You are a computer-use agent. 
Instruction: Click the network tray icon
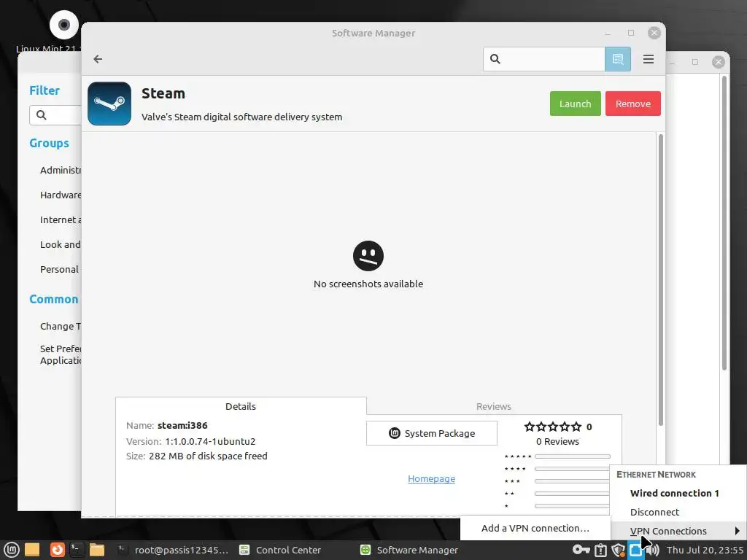point(635,550)
